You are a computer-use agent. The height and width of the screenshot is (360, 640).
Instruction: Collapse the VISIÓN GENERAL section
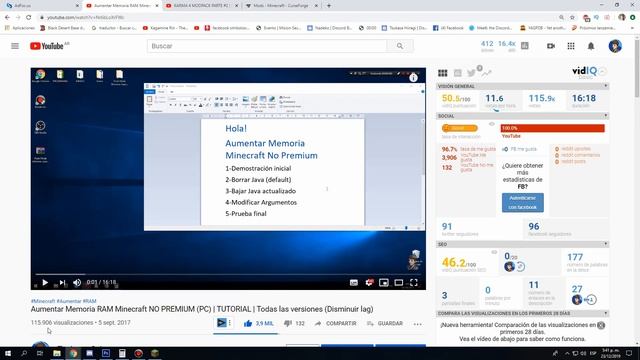605,86
